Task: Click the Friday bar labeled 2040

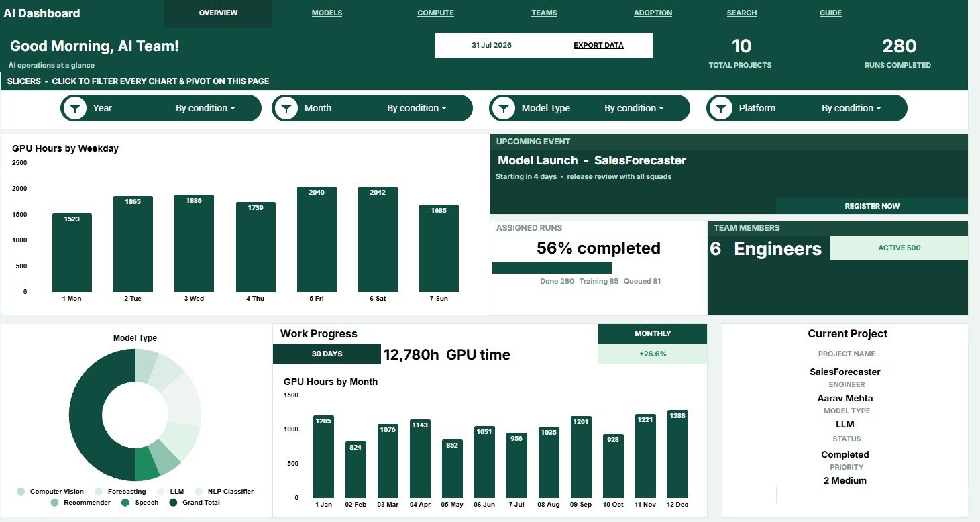Action: click(317, 240)
